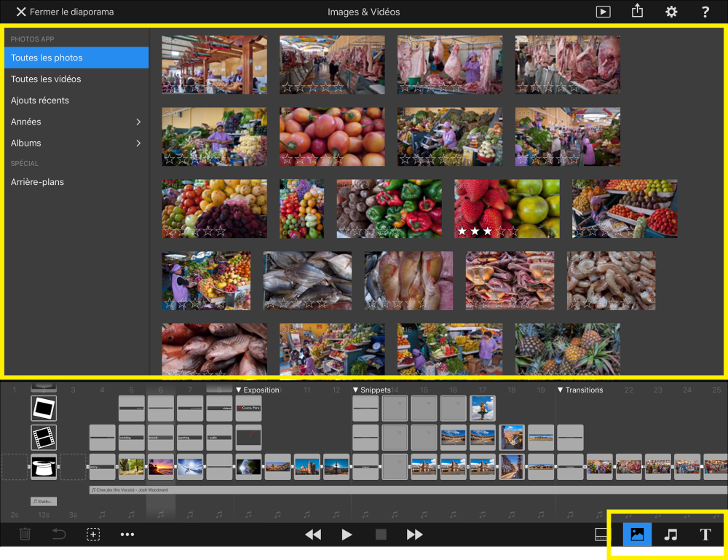Collapse the Transitions chapter triangle
The height and width of the screenshot is (560, 728).
[560, 390]
